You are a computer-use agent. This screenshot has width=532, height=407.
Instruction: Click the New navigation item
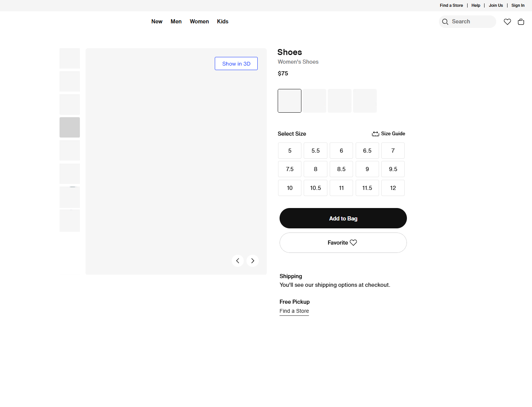[x=157, y=21]
